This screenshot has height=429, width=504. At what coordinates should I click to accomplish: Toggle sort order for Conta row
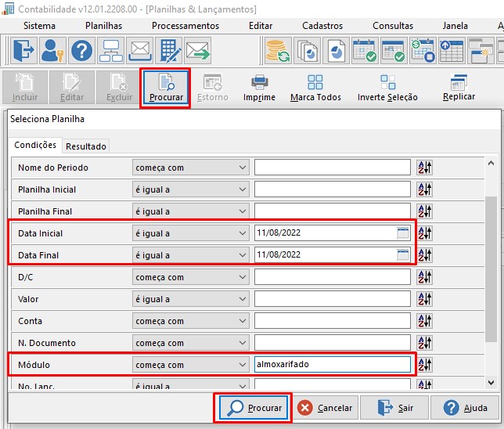coord(425,321)
